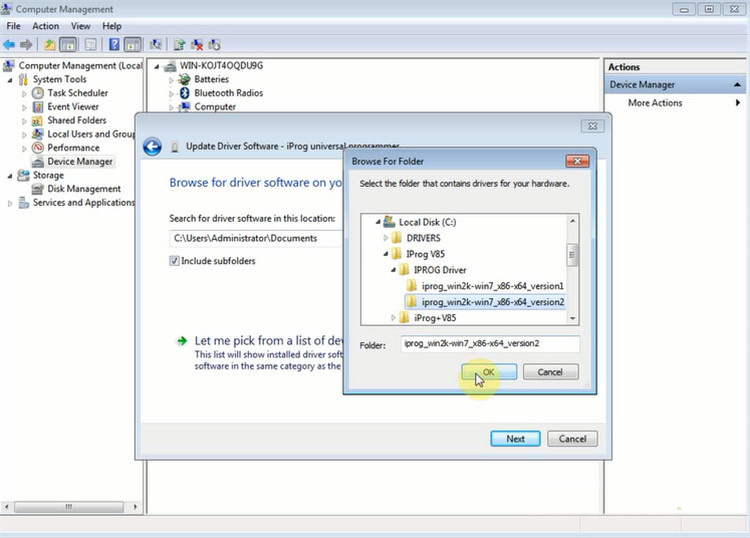Expand Services and Applications node

click(x=10, y=203)
